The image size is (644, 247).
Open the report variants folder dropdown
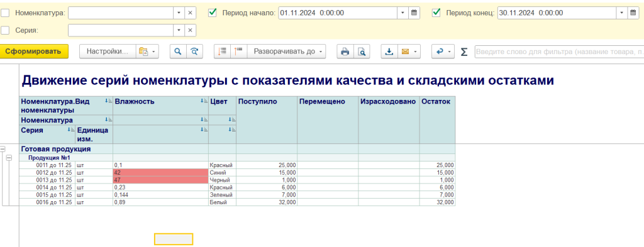point(147,52)
